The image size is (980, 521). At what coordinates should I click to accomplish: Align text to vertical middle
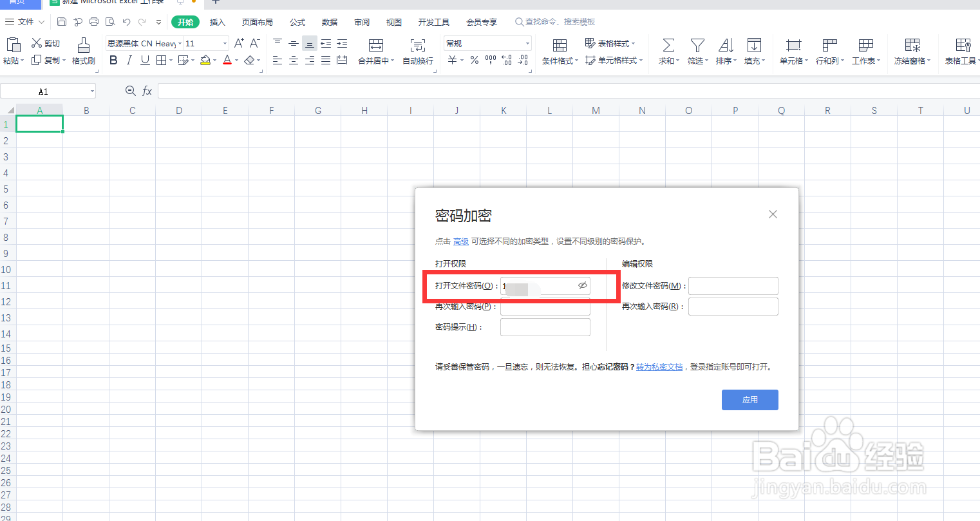294,43
